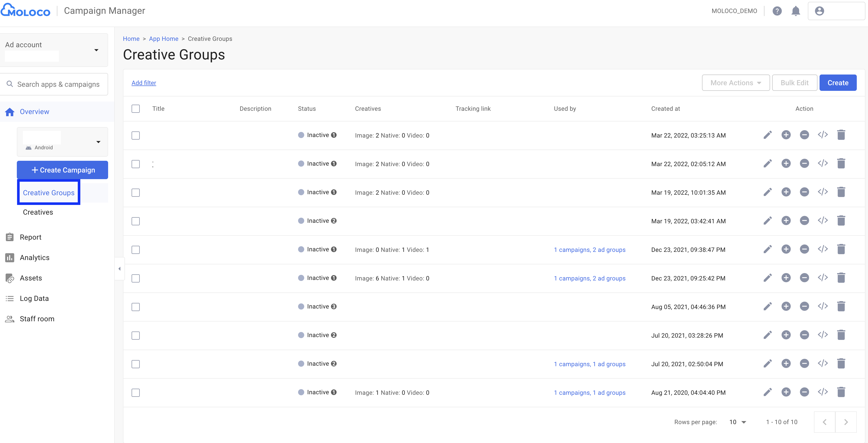Viewport: 868px width, 443px height.
Task: Open the Android app selector dropdown
Action: 98,142
